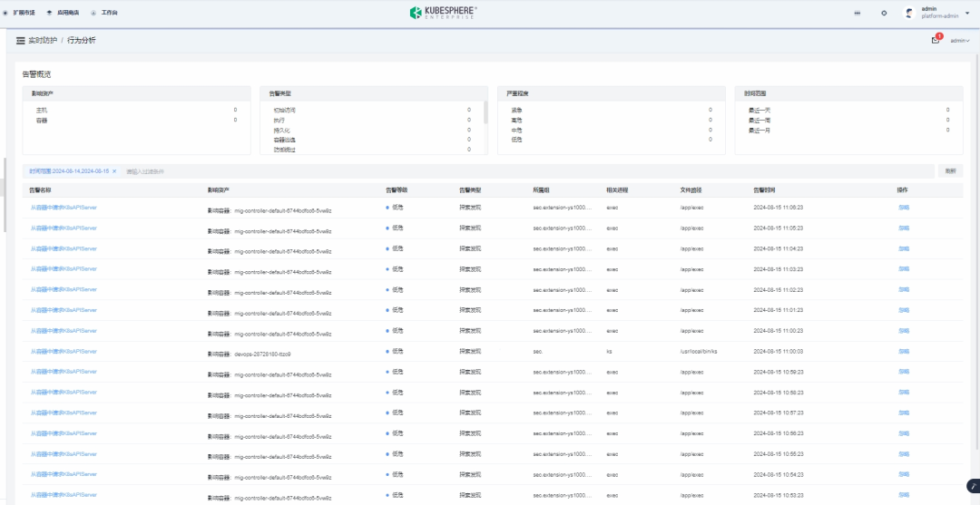Open 扩展市场 in the top navigation
The height and width of the screenshot is (505, 980).
pyautogui.click(x=24, y=13)
